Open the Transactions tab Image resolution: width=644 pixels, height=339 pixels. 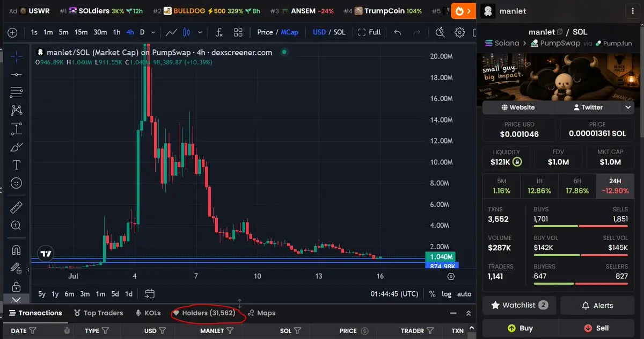coord(35,313)
